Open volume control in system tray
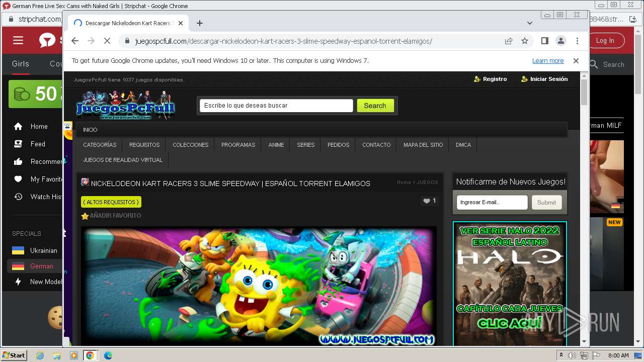This screenshot has height=362, width=644. (x=572, y=355)
